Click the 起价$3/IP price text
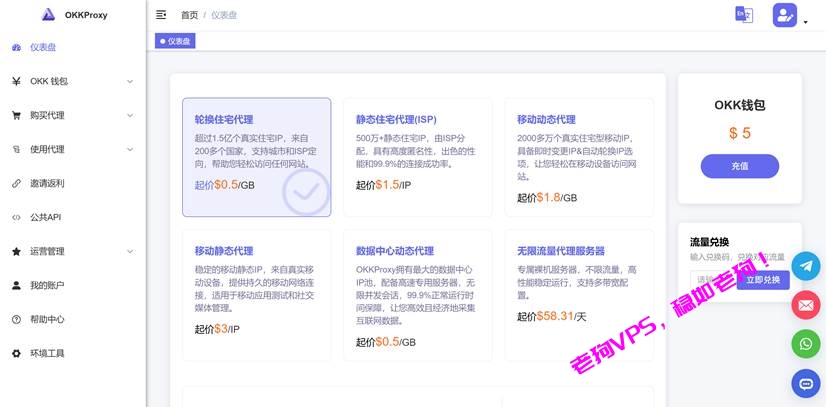826x407 pixels. 217,329
